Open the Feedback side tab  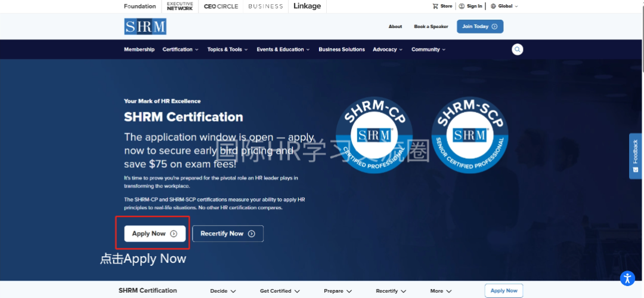coord(636,156)
